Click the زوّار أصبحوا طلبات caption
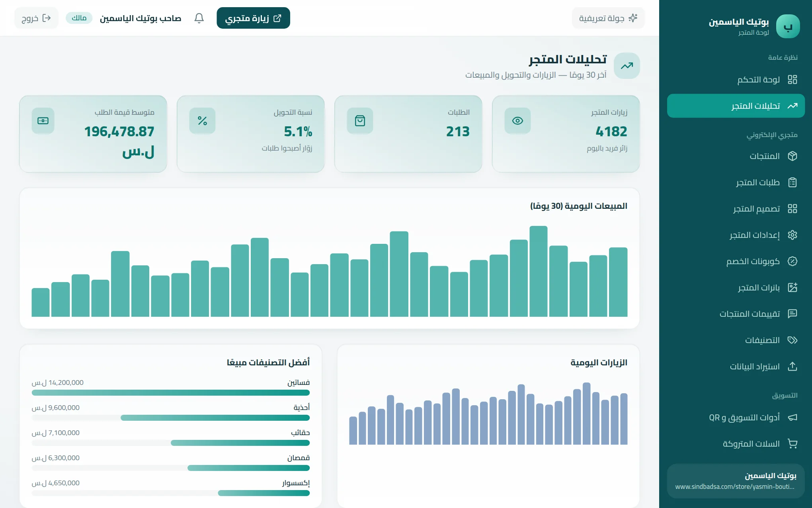812x508 pixels. coord(287,148)
